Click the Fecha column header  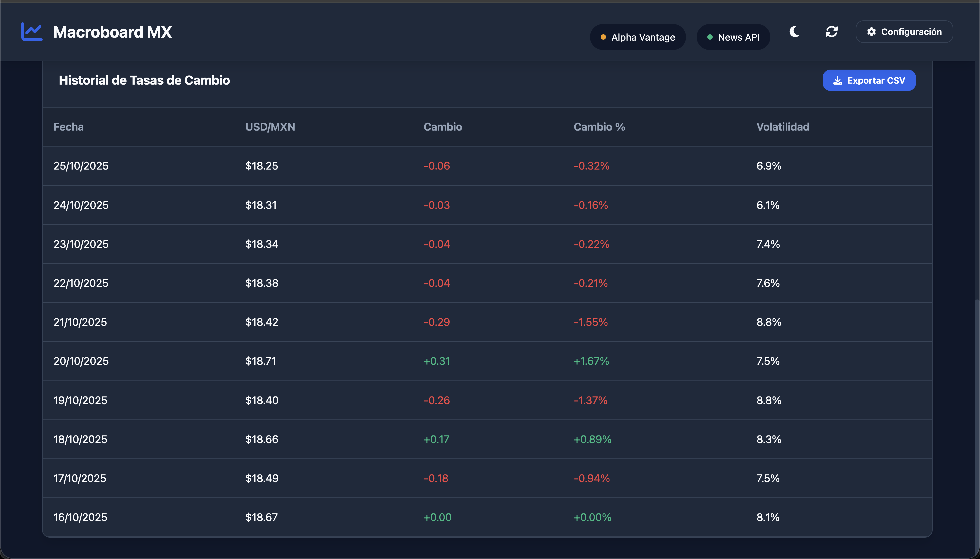pos(68,127)
